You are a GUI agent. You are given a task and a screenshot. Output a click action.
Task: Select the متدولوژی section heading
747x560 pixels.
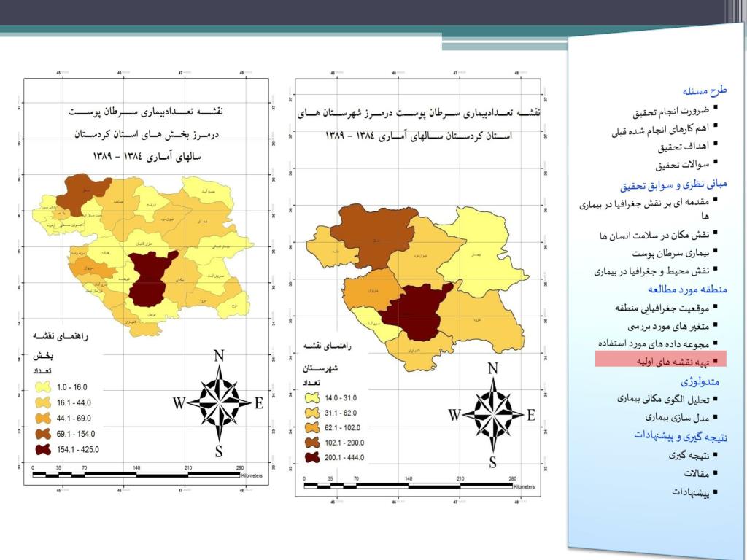click(700, 381)
